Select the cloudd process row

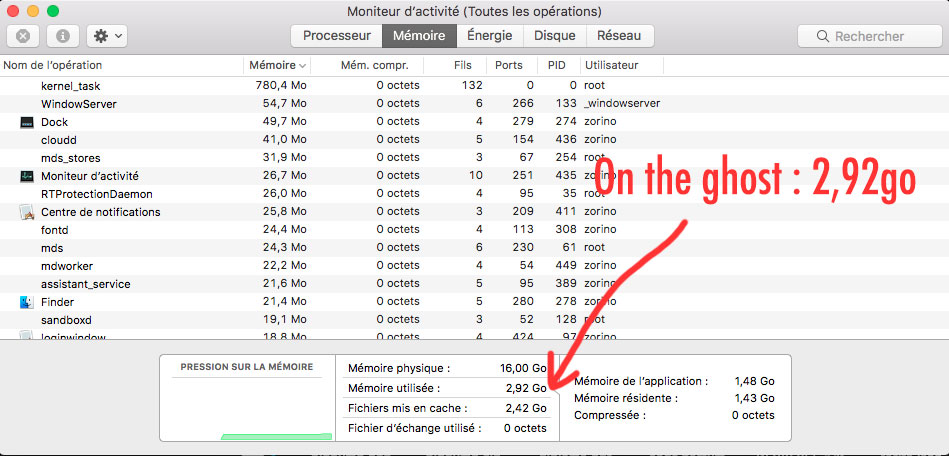click(474, 140)
